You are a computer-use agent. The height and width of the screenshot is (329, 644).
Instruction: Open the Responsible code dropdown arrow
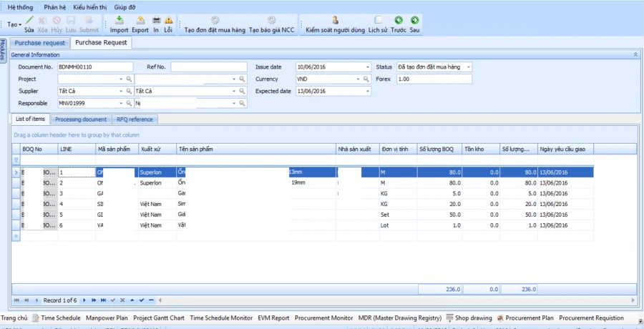pyautogui.click(x=121, y=104)
